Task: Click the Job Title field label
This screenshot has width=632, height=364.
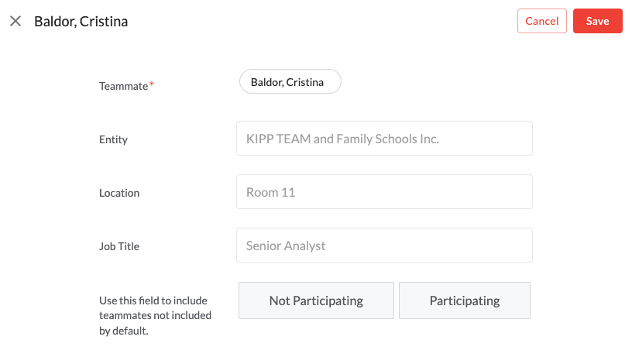Action: [x=119, y=246]
